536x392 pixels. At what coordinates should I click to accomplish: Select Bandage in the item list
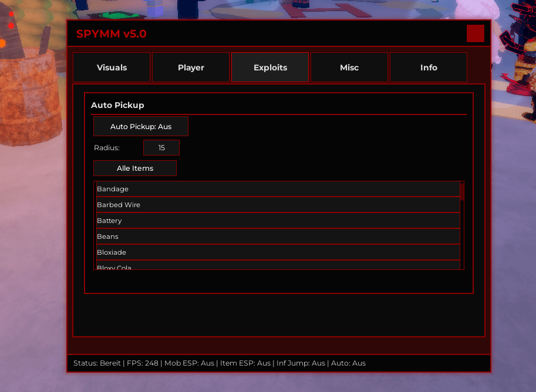(x=278, y=189)
